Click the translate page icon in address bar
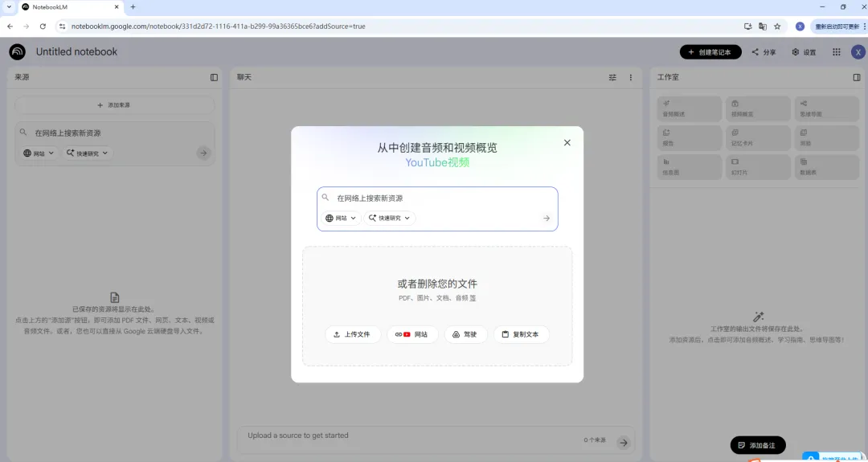 (x=763, y=26)
